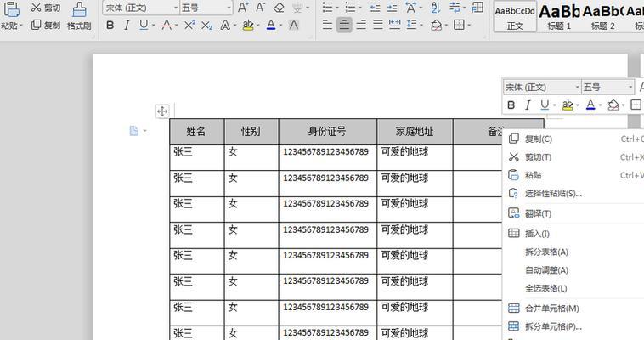Toggle bold in the floating mini toolbar
This screenshot has width=644, height=340.
[511, 105]
